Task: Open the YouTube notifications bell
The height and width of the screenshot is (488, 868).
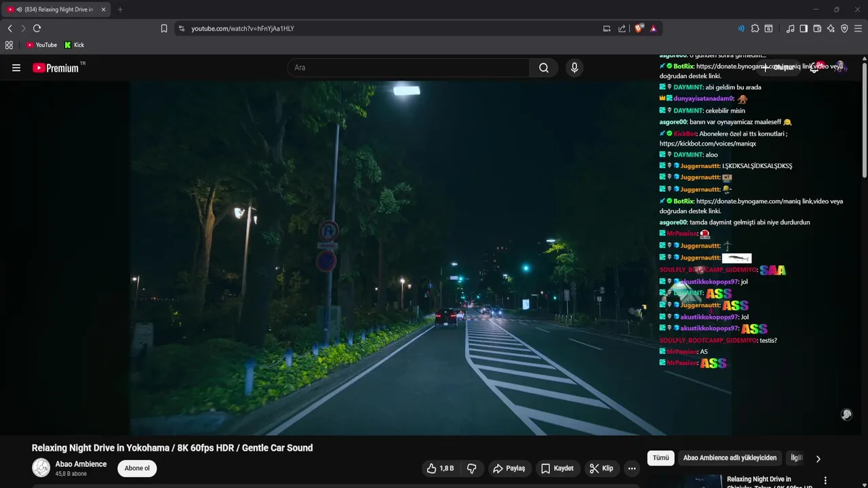Action: pos(816,67)
